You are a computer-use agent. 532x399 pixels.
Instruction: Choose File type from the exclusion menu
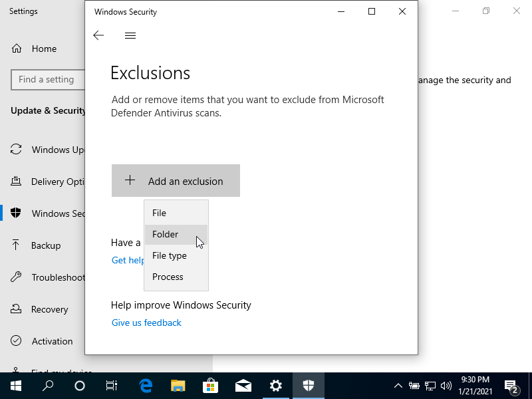[176, 255]
